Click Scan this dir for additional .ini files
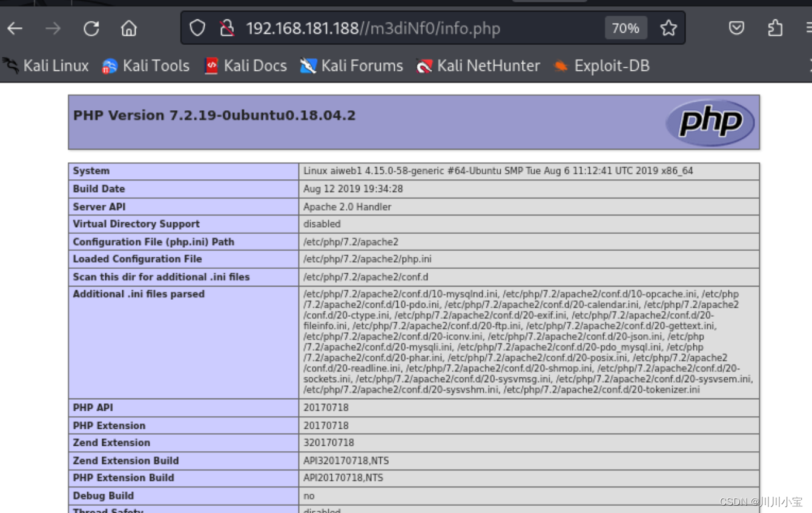This screenshot has width=812, height=513. tap(162, 277)
